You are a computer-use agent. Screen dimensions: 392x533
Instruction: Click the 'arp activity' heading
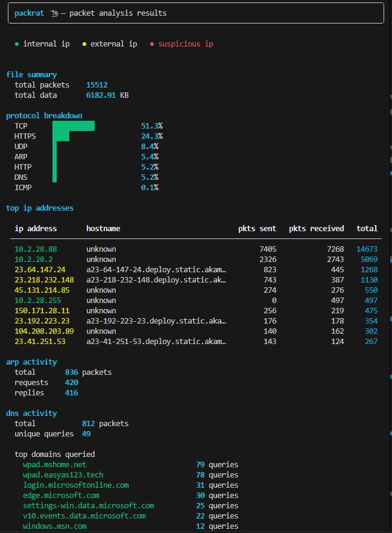tap(31, 362)
